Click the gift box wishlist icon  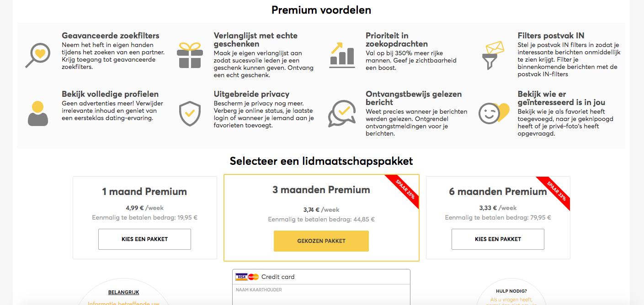(190, 55)
